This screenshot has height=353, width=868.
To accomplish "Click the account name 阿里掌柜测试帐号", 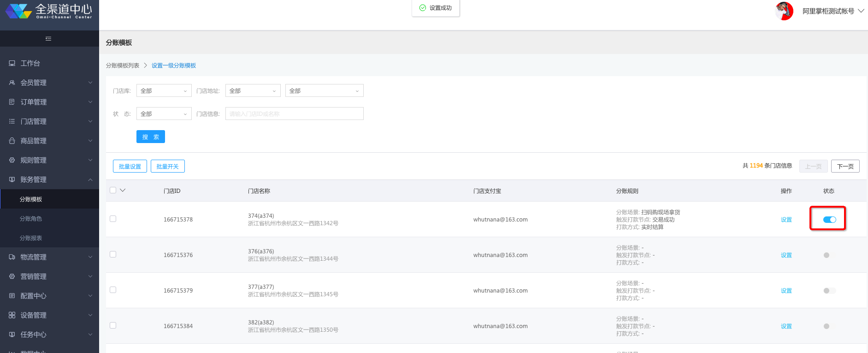I will click(828, 11).
